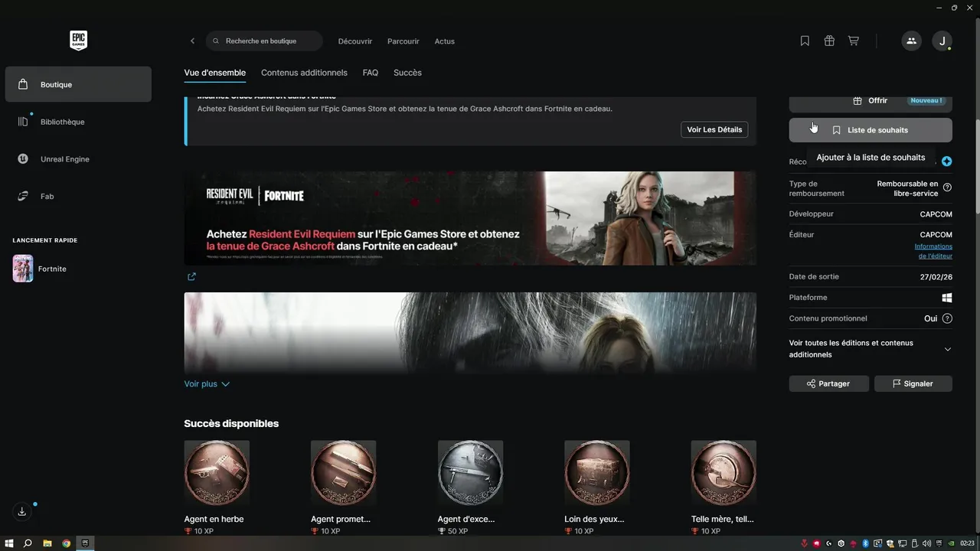This screenshot has height=551, width=980.
Task: Click refund type help question icon
Action: (x=947, y=187)
